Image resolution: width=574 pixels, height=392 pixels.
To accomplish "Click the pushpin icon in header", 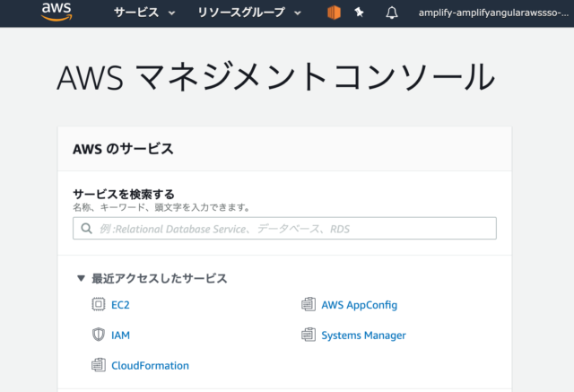I will [359, 13].
